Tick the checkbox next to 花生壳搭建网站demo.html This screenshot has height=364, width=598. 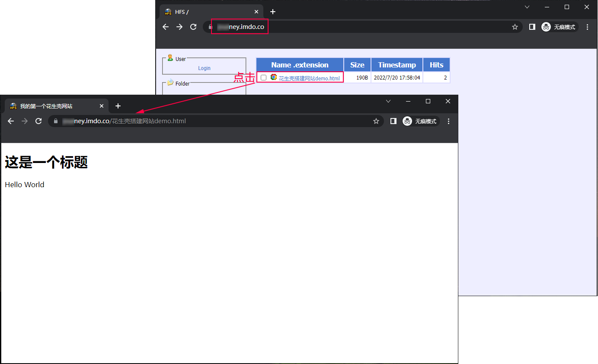click(x=263, y=77)
